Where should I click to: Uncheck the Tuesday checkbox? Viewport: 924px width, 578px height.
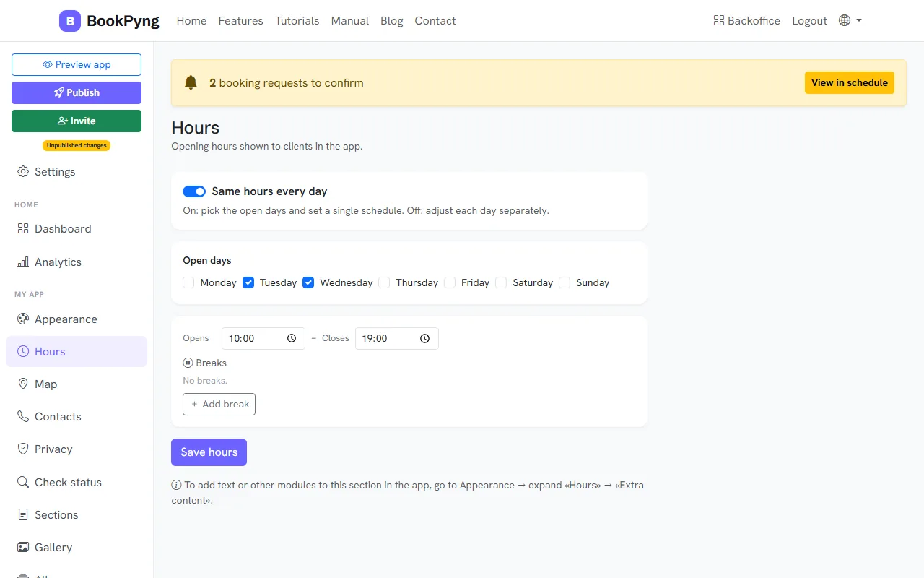(x=248, y=282)
